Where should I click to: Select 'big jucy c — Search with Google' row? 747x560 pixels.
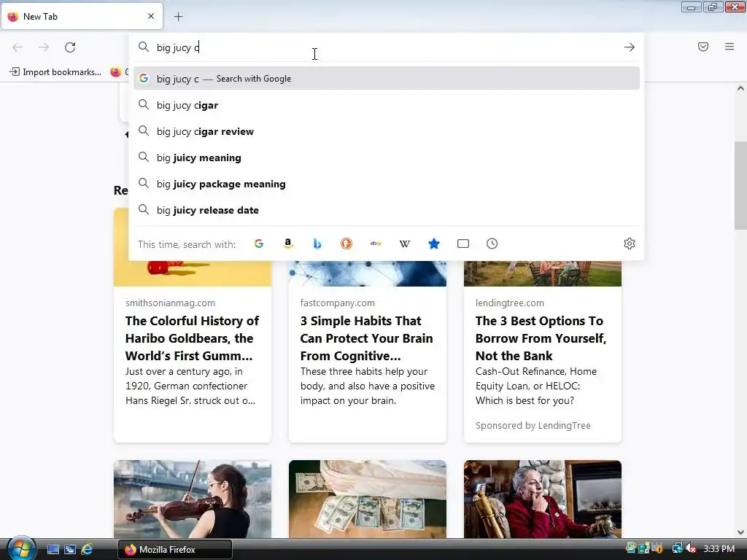coord(387,79)
